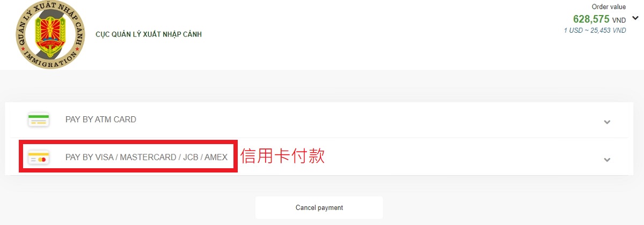Select the yellow credit card icon

(39, 157)
